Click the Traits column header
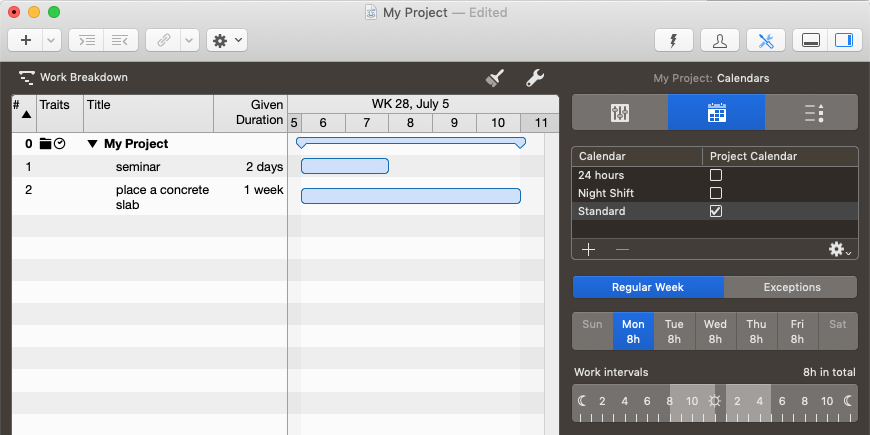Screen dimensions: 870x435 point(60,113)
